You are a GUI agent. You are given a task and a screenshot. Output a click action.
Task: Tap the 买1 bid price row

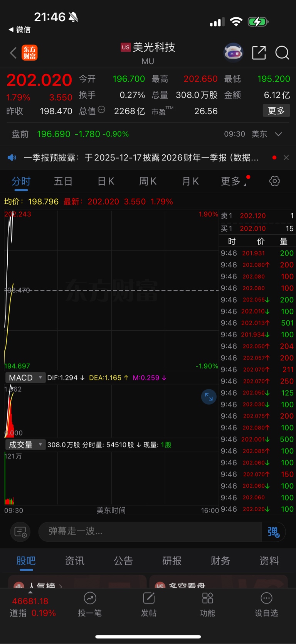pyautogui.click(x=257, y=228)
